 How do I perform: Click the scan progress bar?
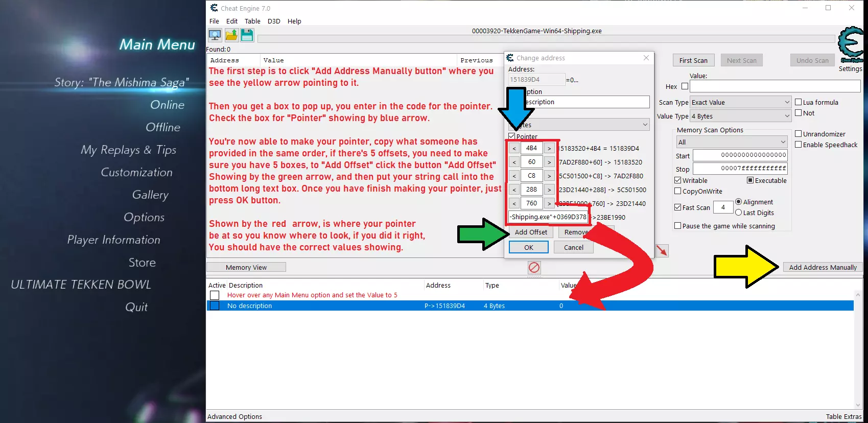pos(546,39)
